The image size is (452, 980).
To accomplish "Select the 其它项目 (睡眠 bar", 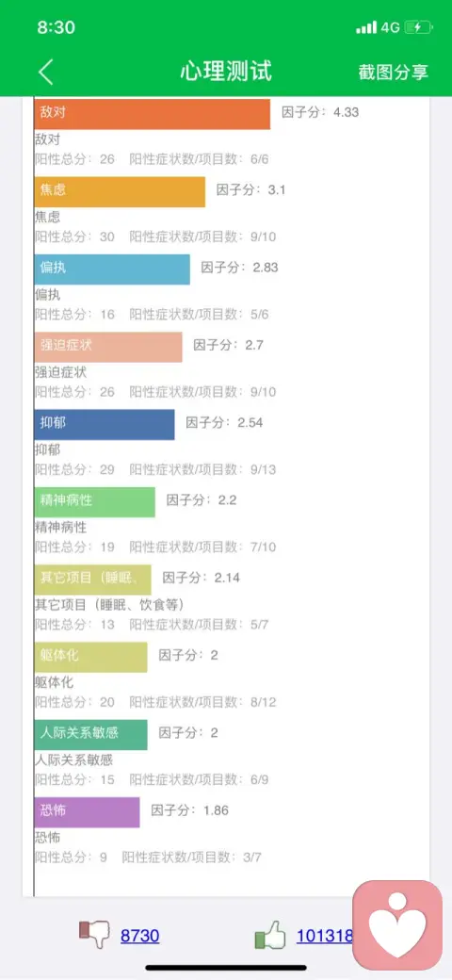I will coord(93,579).
